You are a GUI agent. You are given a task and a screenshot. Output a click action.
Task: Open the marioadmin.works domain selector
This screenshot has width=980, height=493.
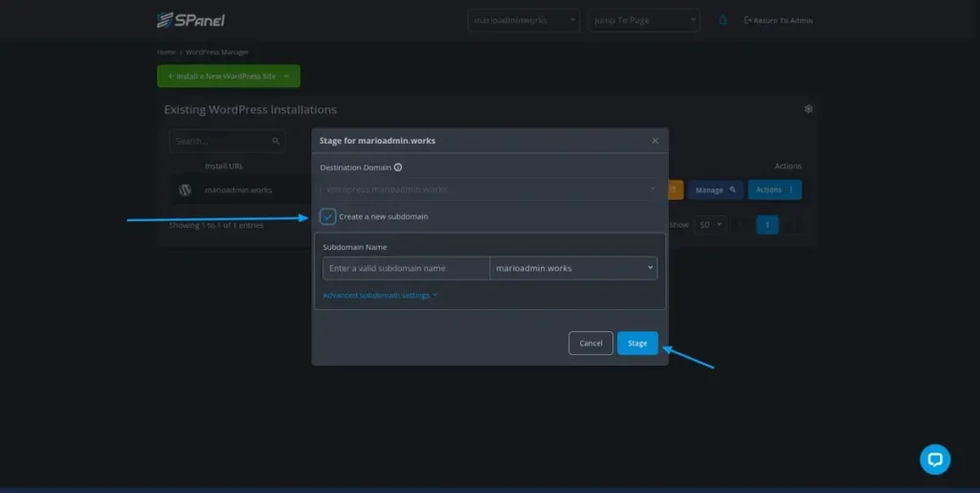tap(574, 268)
